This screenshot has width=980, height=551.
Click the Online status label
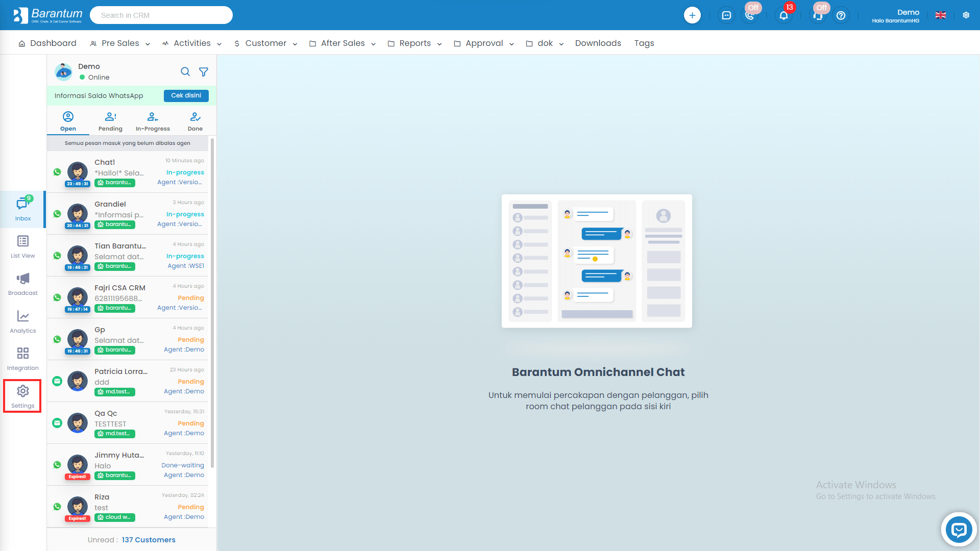pos(99,78)
